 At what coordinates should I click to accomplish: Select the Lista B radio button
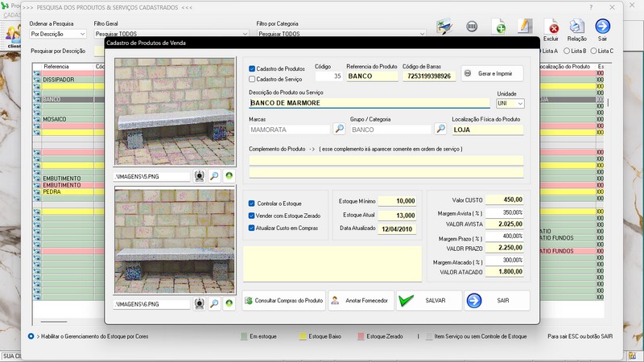(565, 51)
